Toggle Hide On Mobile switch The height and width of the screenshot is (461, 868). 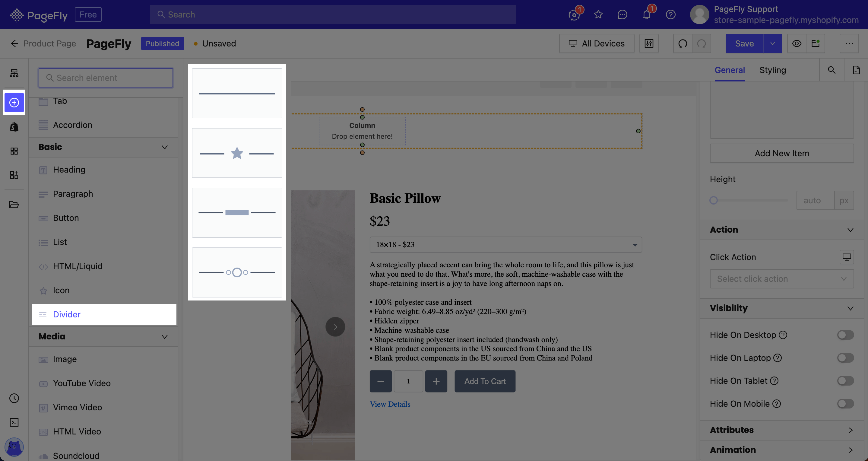(845, 404)
